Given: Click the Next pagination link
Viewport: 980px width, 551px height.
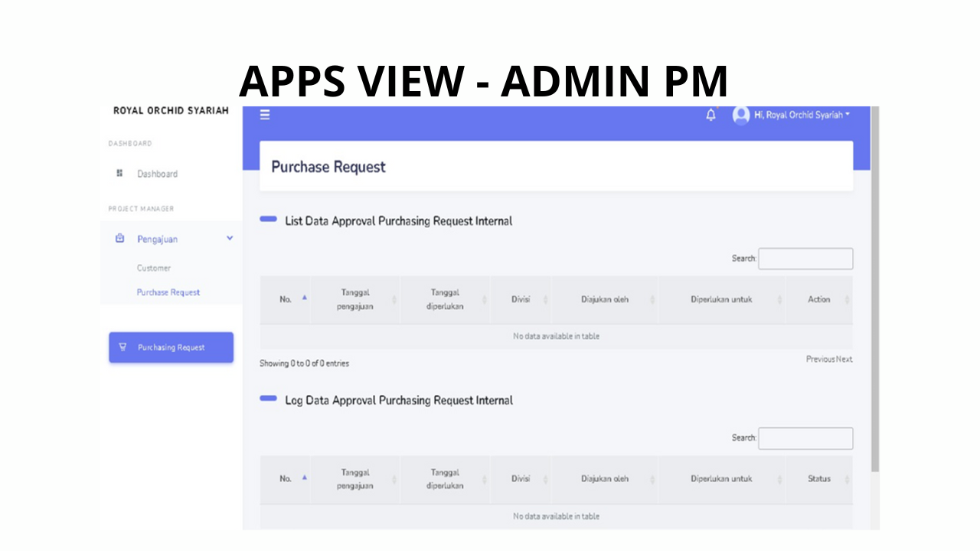Looking at the screenshot, I should [x=844, y=359].
